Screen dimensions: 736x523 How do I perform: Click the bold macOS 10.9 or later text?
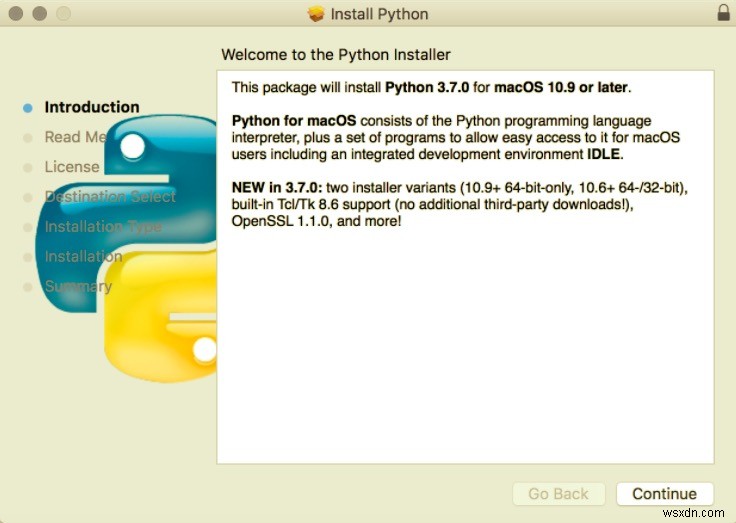(561, 87)
